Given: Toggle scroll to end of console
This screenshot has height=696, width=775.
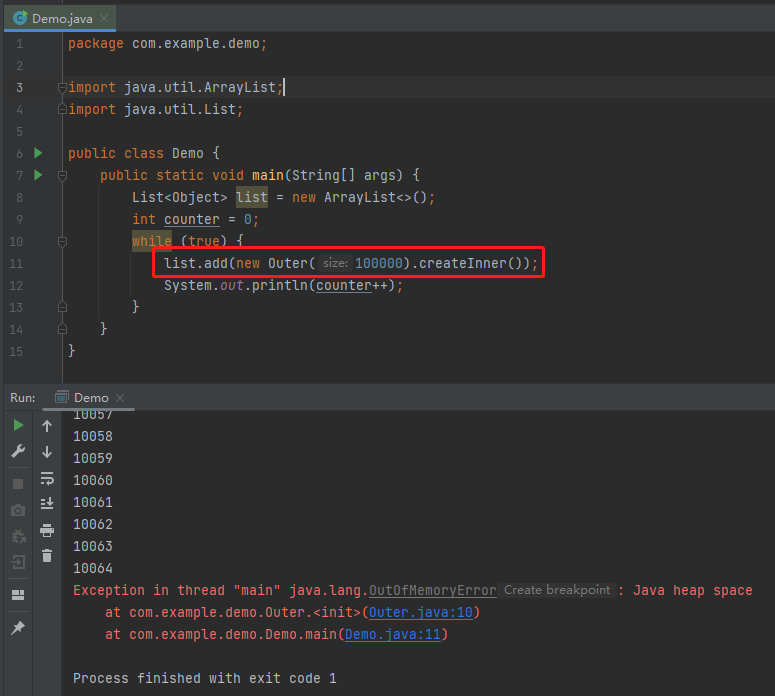Looking at the screenshot, I should (x=47, y=504).
